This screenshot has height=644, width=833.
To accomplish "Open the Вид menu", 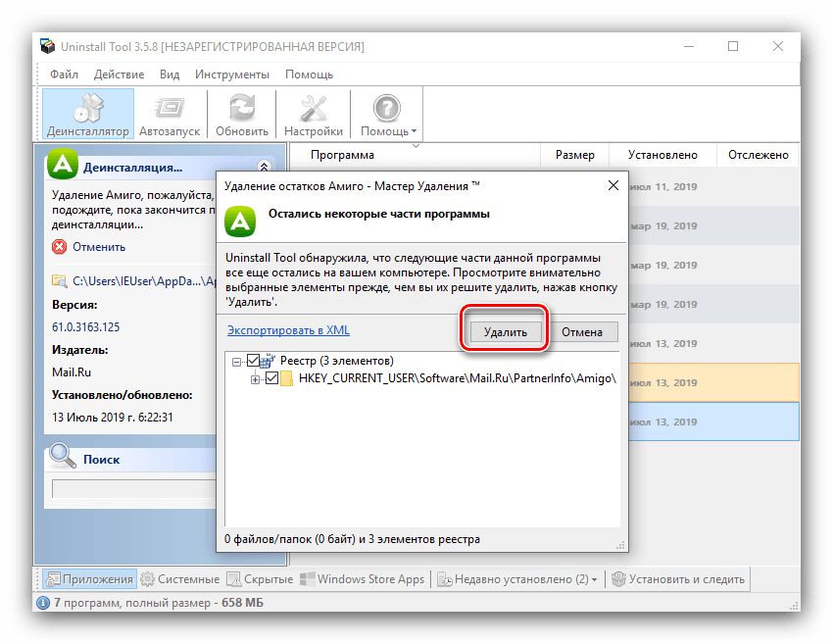I will (x=170, y=74).
